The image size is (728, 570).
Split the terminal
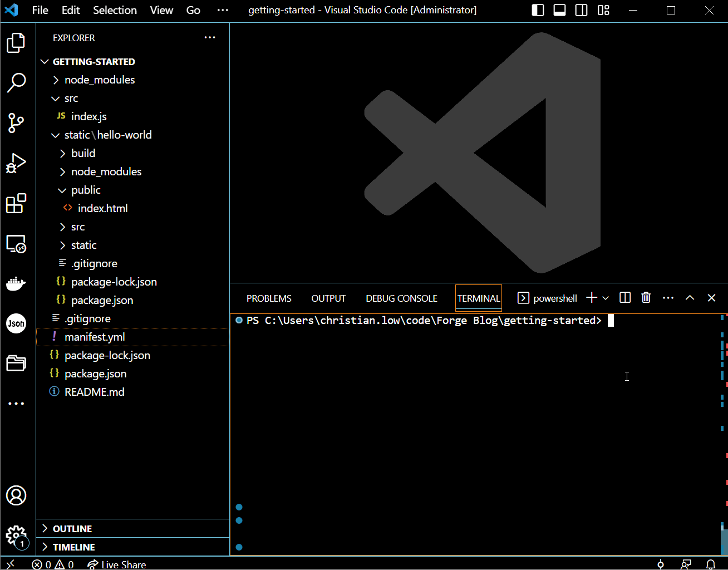pos(625,298)
